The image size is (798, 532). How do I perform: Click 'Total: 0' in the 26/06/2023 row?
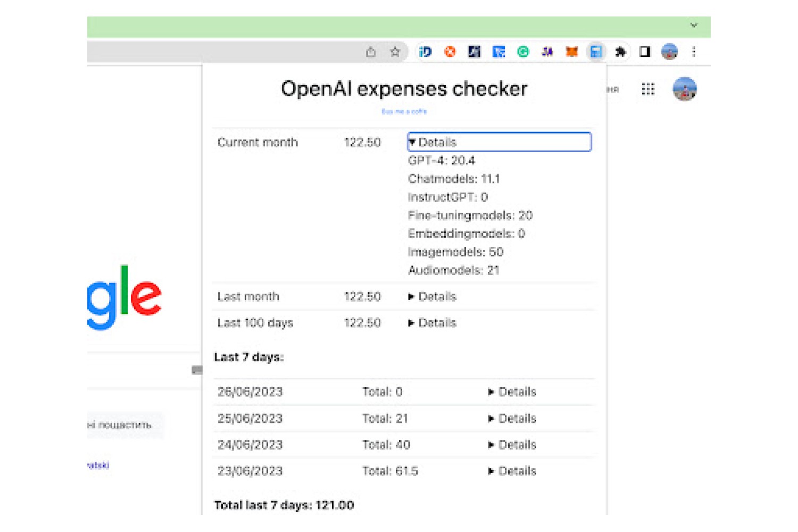383,392
